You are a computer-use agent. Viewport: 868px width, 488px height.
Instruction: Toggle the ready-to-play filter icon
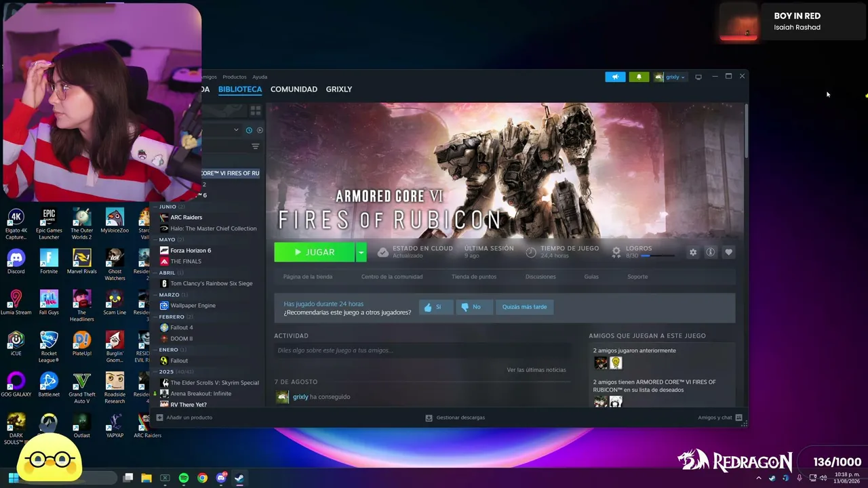260,130
